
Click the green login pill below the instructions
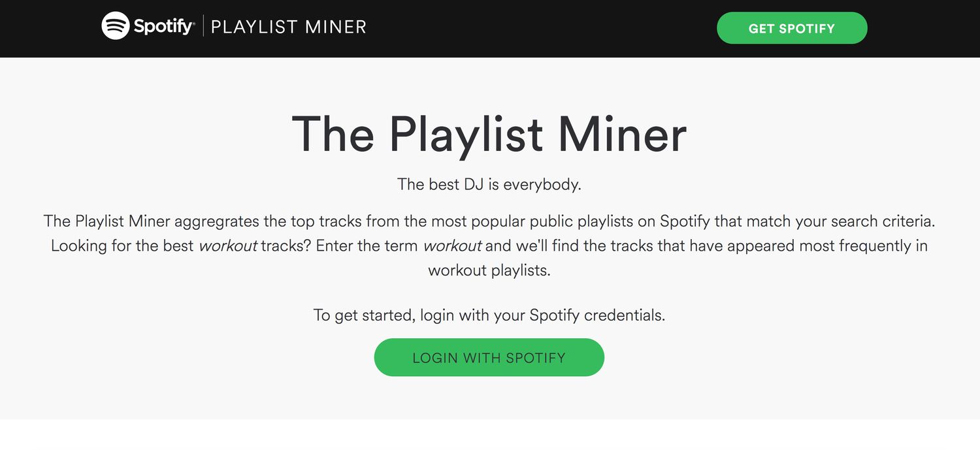coord(489,357)
